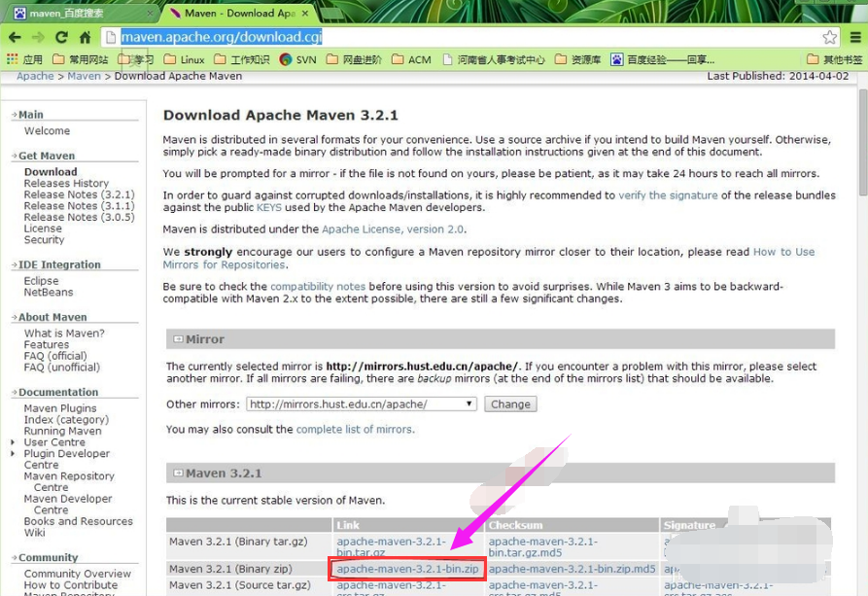The width and height of the screenshot is (868, 596).
Task: Download apache-maven-3.2.1-bin.zip
Action: [407, 569]
